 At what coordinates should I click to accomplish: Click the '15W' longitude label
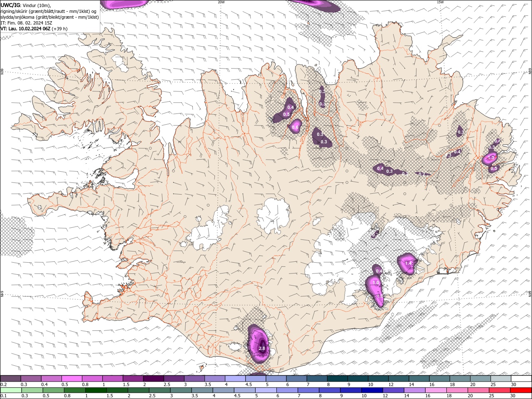point(440,2)
